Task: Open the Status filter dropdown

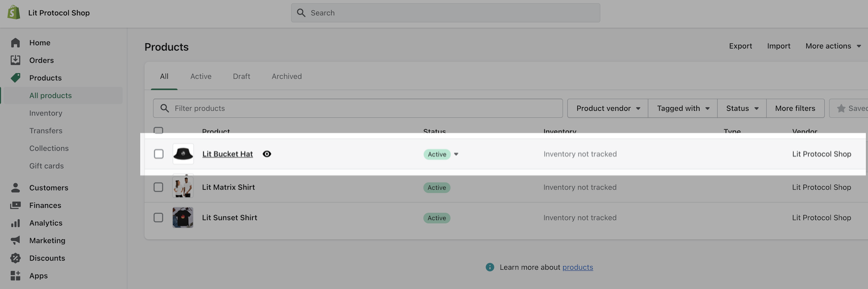Action: point(742,108)
